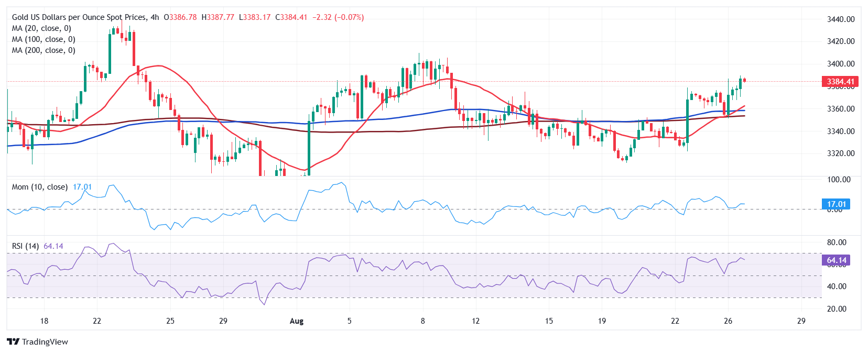Click the blue 17.01 momentum value tag
The width and height of the screenshot is (868, 353).
point(836,204)
